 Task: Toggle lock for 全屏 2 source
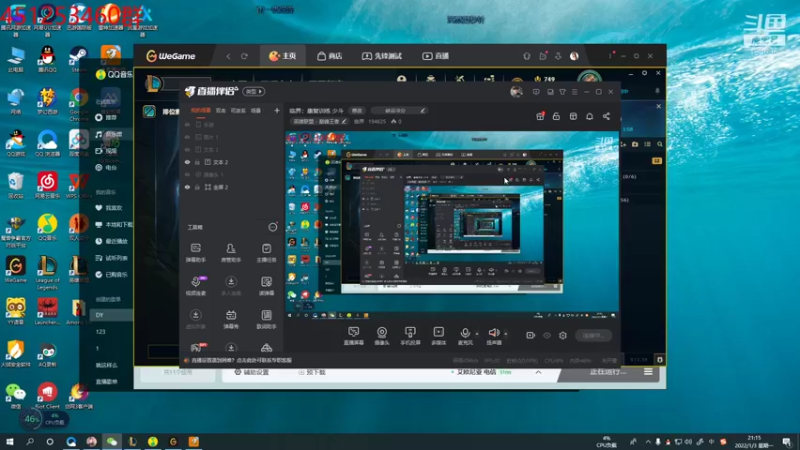[197, 187]
